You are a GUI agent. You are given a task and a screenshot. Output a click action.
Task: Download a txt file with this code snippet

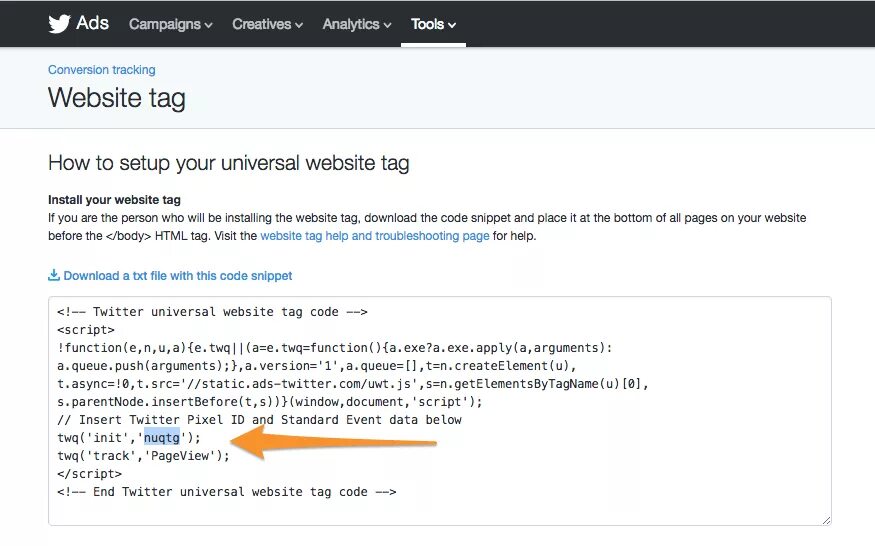tap(177, 276)
